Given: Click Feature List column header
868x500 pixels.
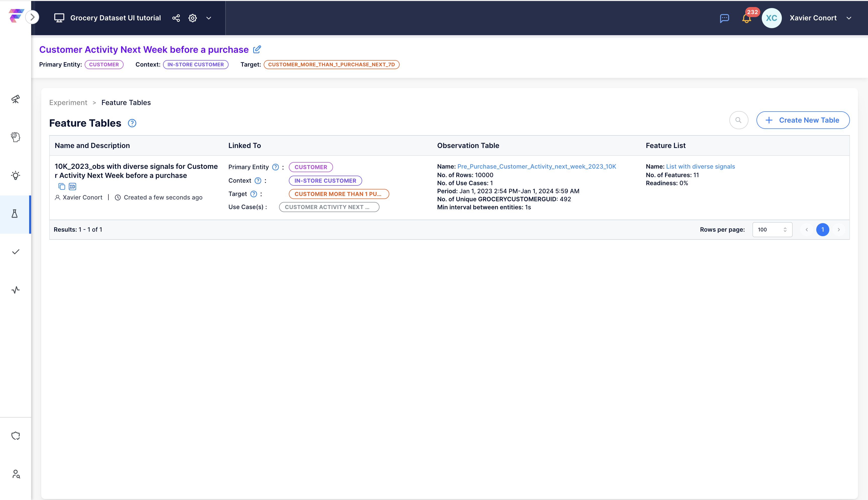Looking at the screenshot, I should pyautogui.click(x=666, y=146).
